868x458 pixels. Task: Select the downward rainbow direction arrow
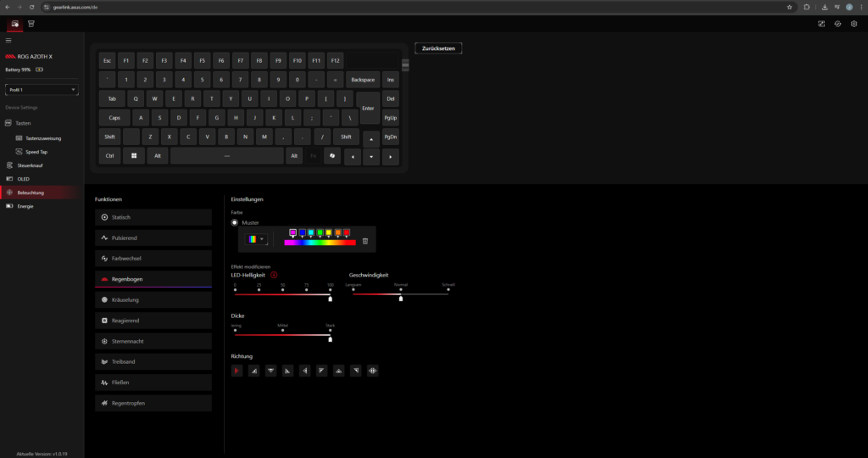click(270, 371)
